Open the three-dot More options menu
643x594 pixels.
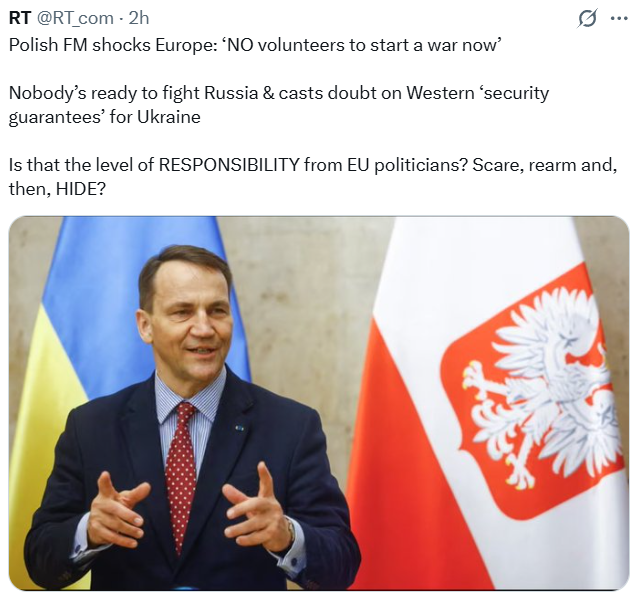pos(619,18)
